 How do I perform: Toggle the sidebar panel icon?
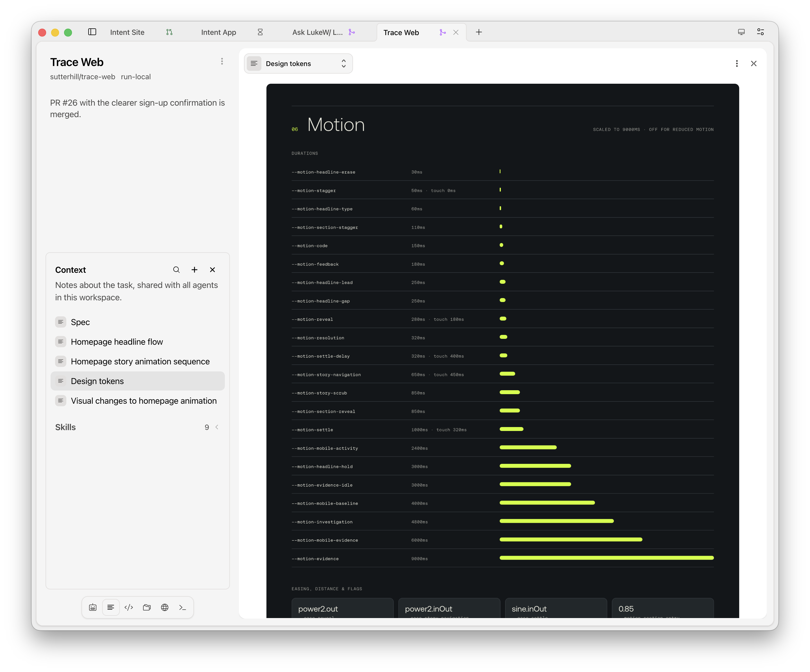92,32
